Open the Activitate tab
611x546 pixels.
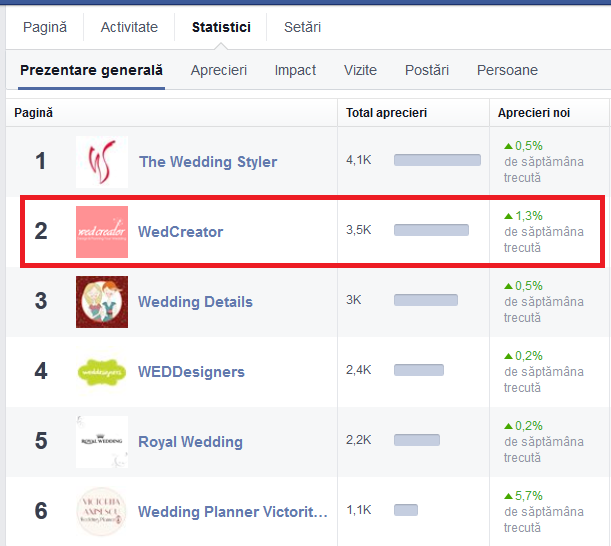coord(129,27)
